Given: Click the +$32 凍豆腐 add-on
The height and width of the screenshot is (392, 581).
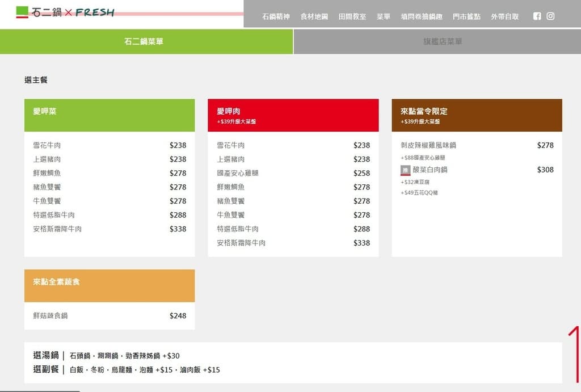Looking at the screenshot, I should [x=415, y=182].
